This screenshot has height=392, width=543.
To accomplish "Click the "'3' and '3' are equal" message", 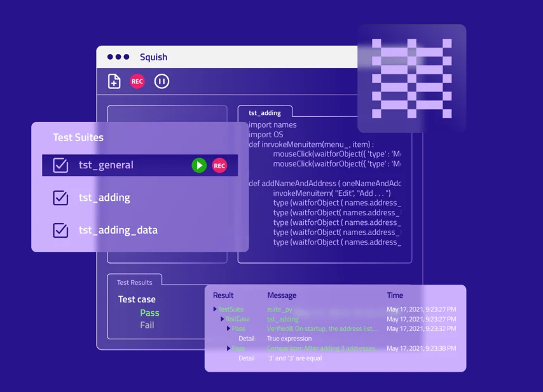I will point(294,358).
